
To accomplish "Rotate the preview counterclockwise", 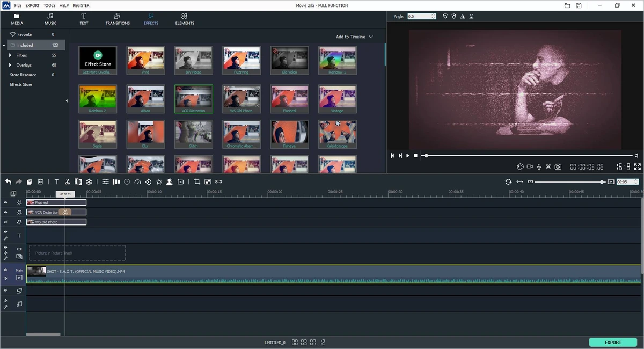I will tap(445, 17).
